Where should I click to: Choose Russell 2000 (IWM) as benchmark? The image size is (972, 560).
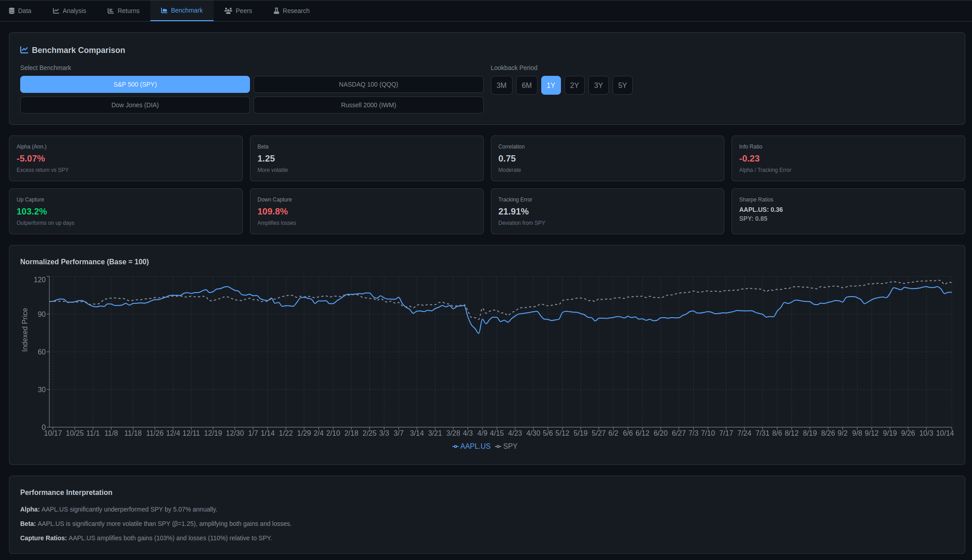pos(368,105)
